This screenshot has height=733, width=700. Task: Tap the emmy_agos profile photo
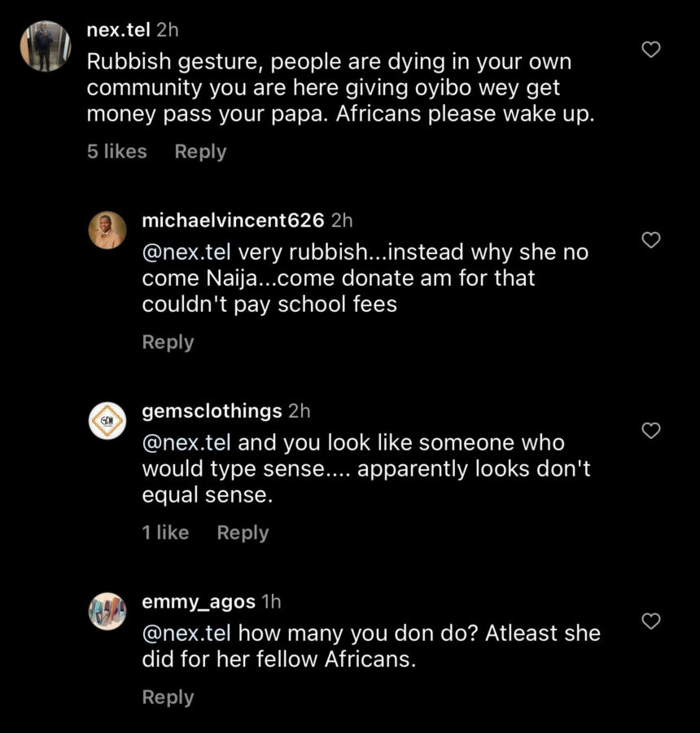pos(107,612)
